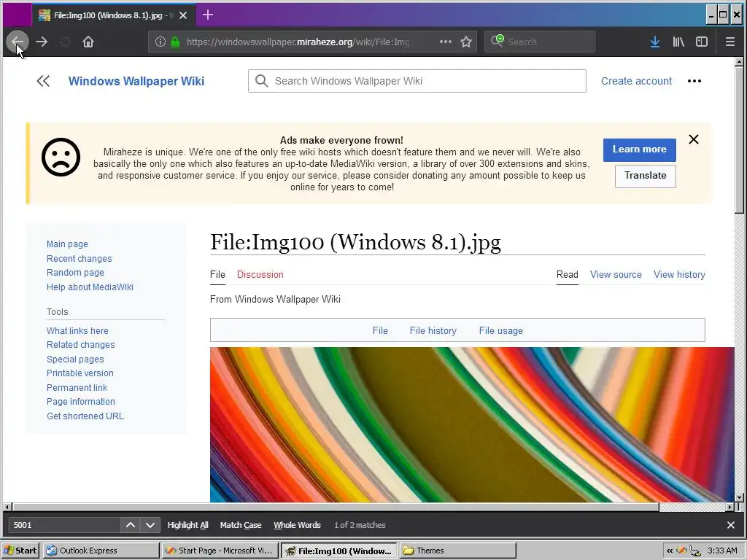Select the File page tab
Screen dimensions: 747x560
(x=217, y=274)
